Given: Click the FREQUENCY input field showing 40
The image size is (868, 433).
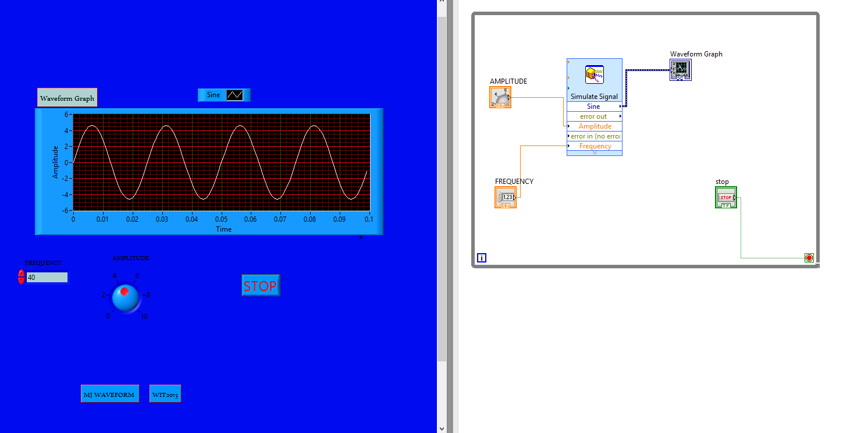Looking at the screenshot, I should [47, 278].
